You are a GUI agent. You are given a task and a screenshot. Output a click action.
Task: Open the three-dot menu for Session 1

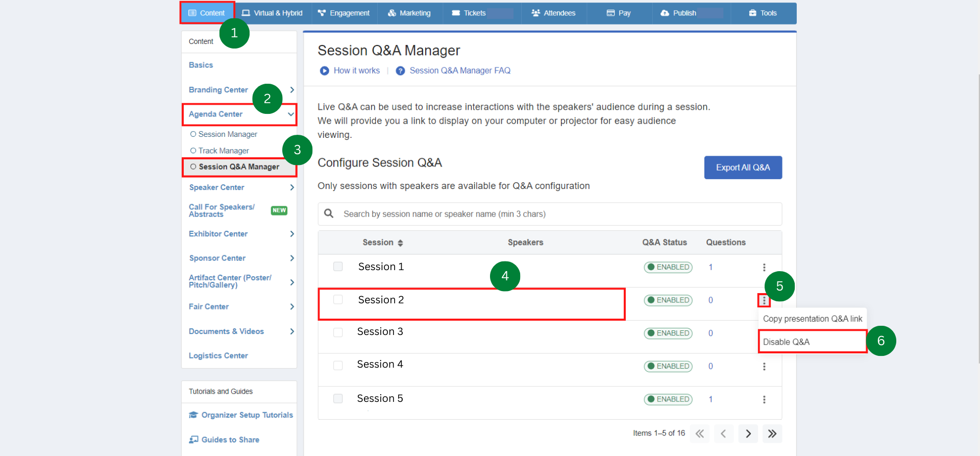(x=764, y=268)
